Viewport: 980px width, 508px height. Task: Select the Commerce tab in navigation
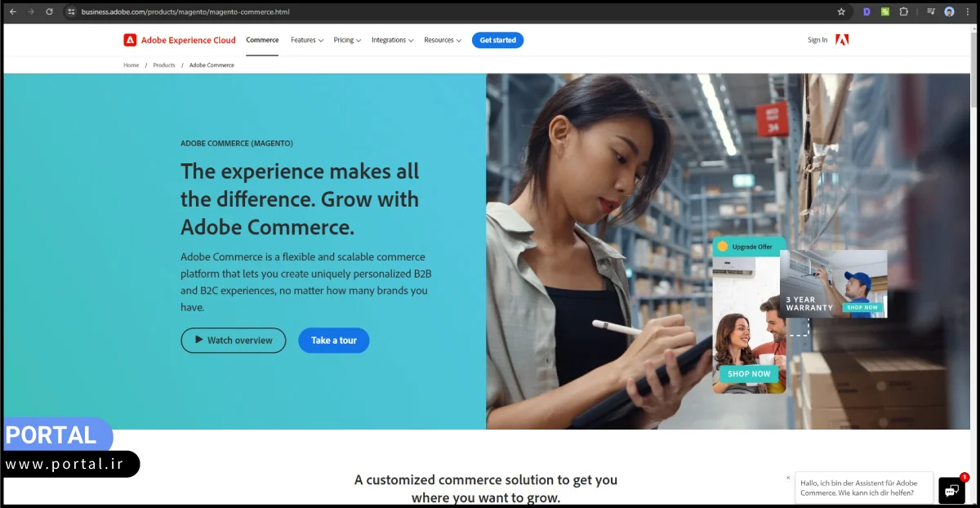tap(262, 40)
